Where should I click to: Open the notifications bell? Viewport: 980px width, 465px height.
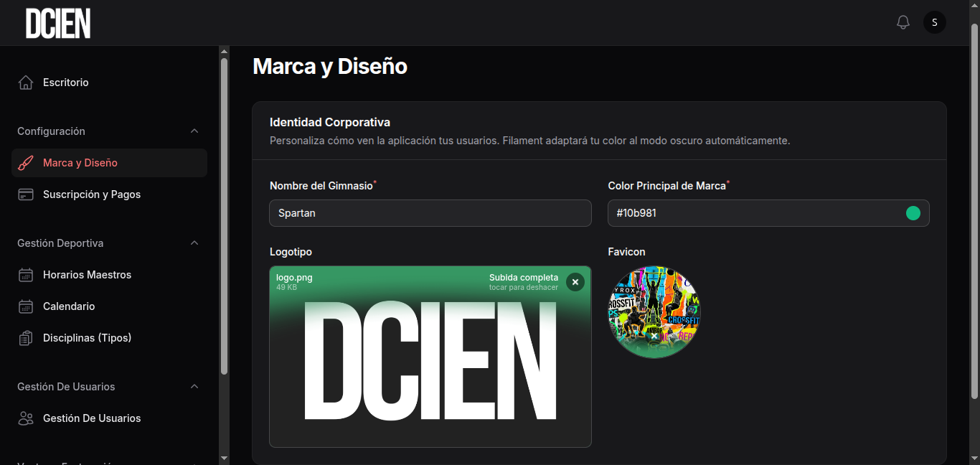(903, 22)
